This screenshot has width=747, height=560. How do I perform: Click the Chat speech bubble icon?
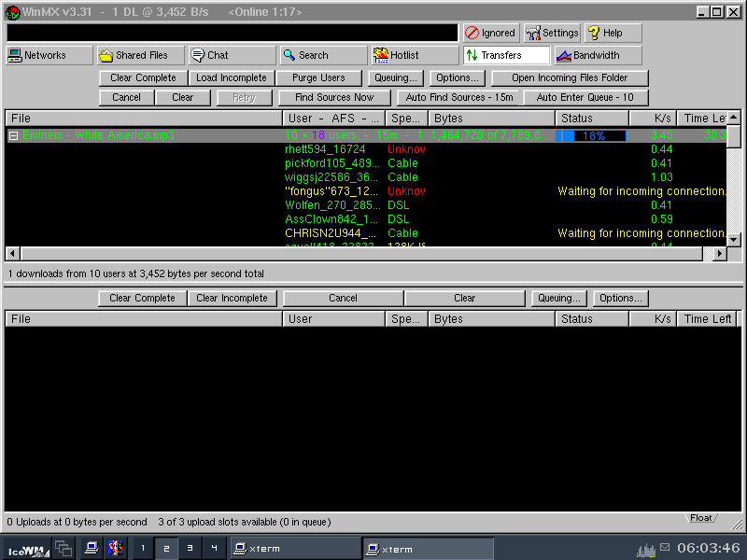tap(198, 55)
